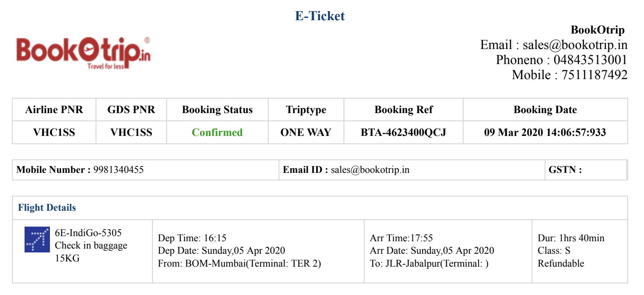
Task: Click the Booking Date value cell
Action: tap(545, 132)
